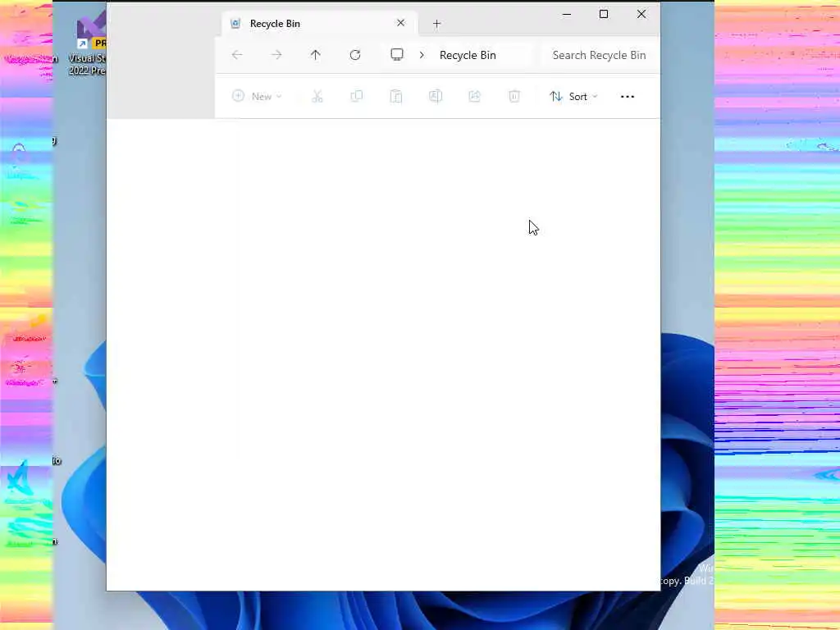Open the Sort dropdown menu
840x630 pixels.
[573, 97]
